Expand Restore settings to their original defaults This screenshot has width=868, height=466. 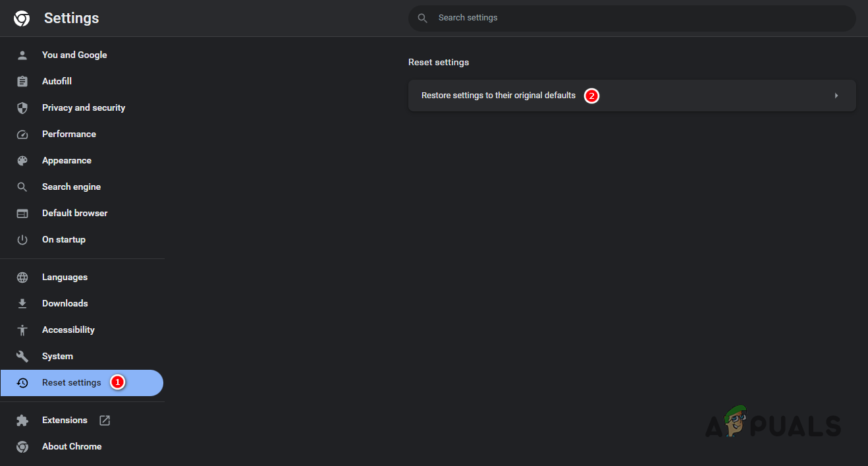836,95
